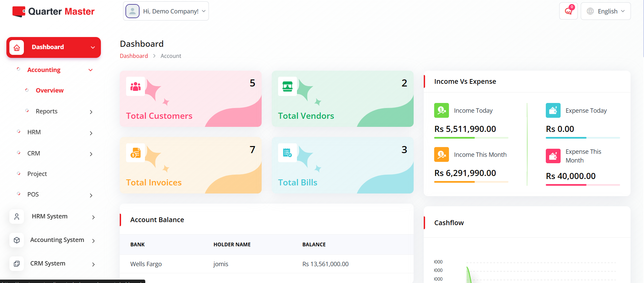Open the Reports menu item
This screenshot has height=283, width=644.
[46, 111]
